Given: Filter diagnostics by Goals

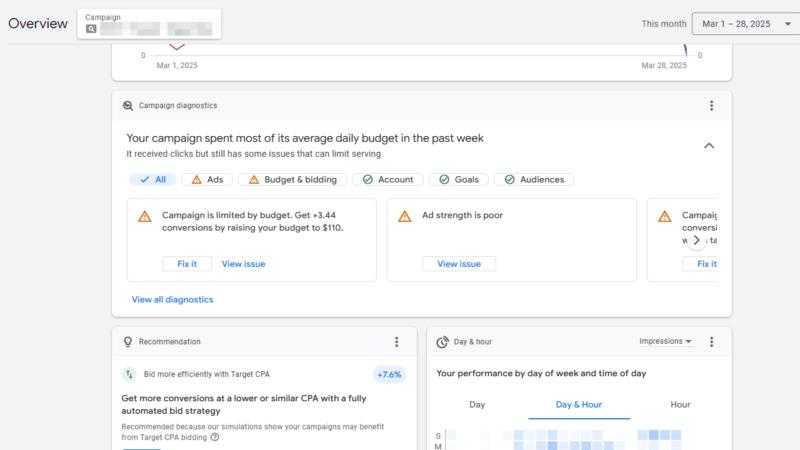Looking at the screenshot, I should coord(459,180).
